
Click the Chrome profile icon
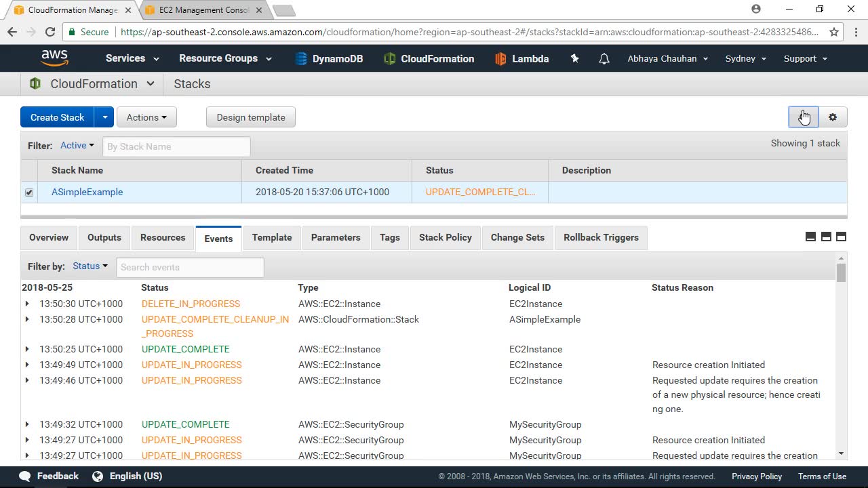click(x=756, y=9)
